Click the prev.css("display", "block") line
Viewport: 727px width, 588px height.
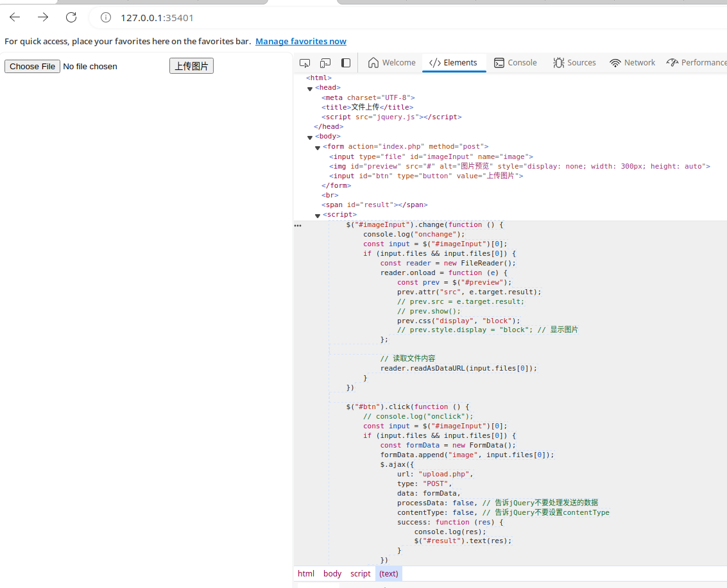click(x=459, y=321)
